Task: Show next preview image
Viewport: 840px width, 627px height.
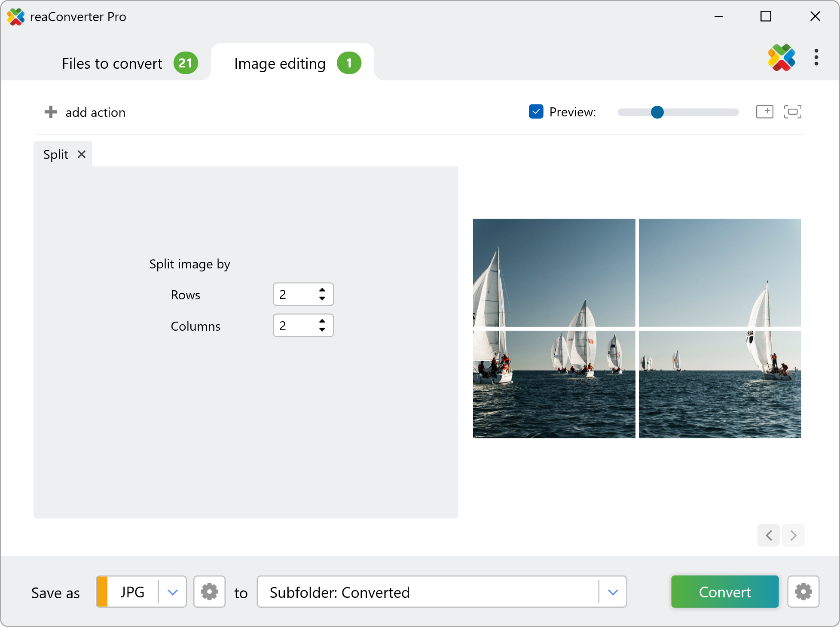Action: pyautogui.click(x=793, y=535)
